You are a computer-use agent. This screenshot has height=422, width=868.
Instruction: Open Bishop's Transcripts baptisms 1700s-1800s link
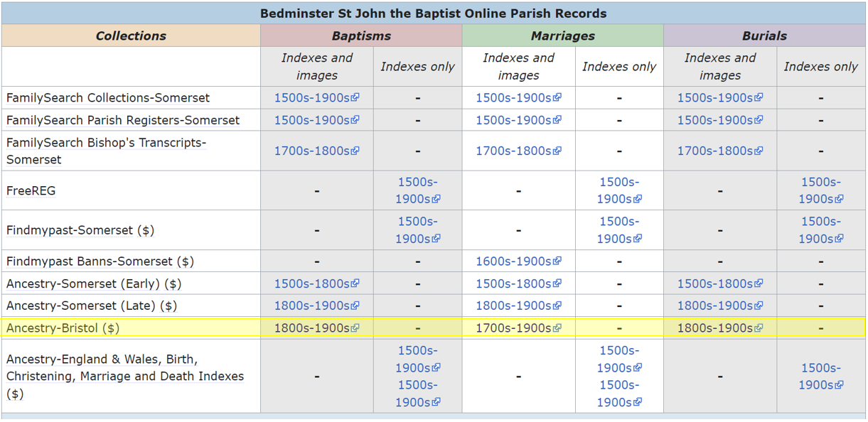click(x=317, y=151)
